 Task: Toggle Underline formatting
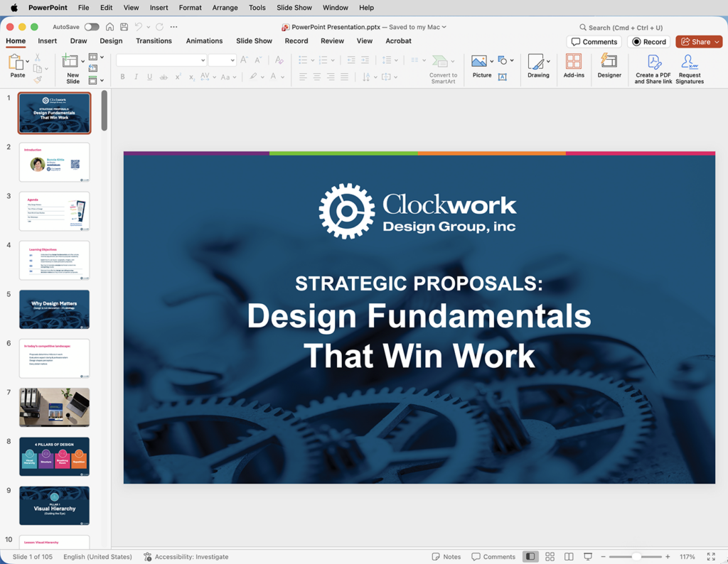[149, 77]
